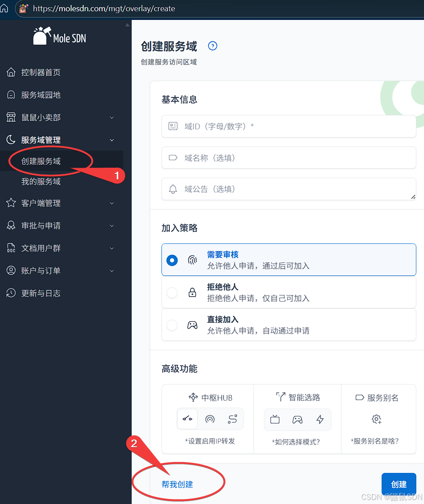424x504 pixels.
Task: Click the fingerprint icon in 需要审核 option
Action: tap(192, 260)
